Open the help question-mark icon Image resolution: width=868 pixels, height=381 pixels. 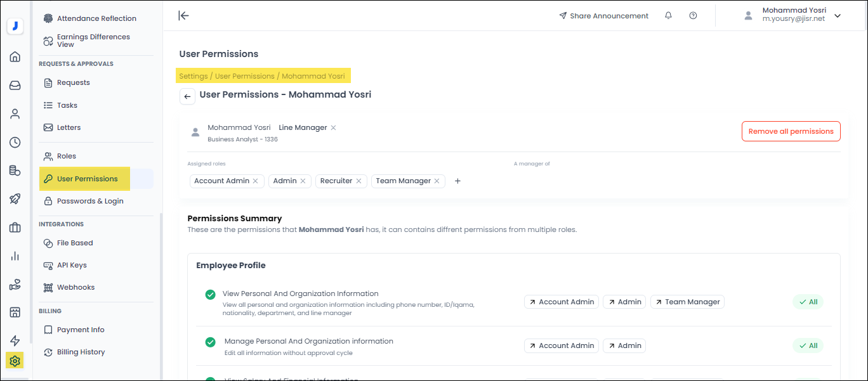coord(693,15)
